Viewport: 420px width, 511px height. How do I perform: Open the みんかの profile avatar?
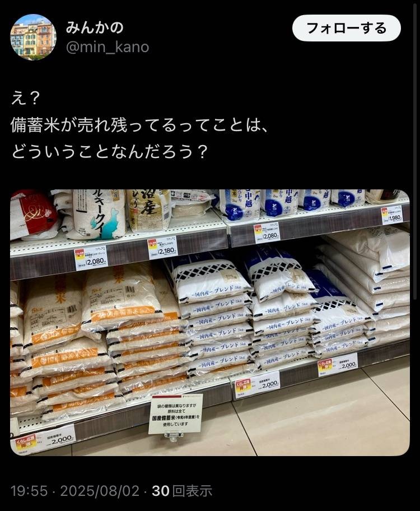[33, 37]
